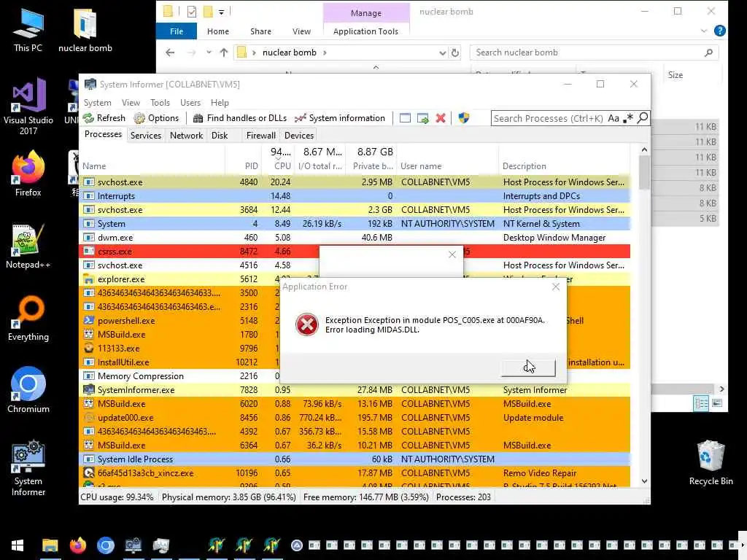747x560 pixels.
Task: Select the Memory Compression row
Action: 179,376
